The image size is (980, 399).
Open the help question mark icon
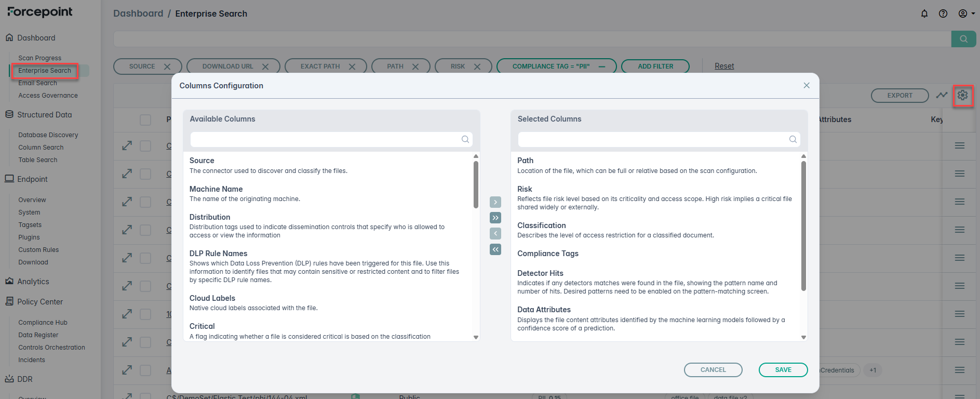(943, 14)
